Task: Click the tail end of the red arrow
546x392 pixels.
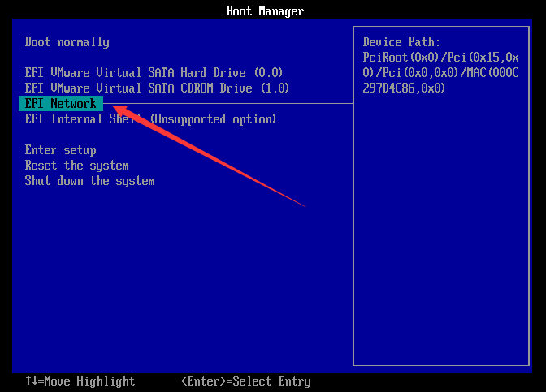Action: (x=304, y=205)
